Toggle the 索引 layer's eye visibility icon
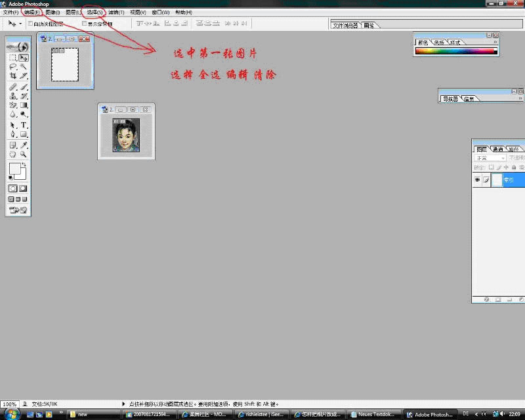This screenshot has width=525, height=420. point(478,180)
